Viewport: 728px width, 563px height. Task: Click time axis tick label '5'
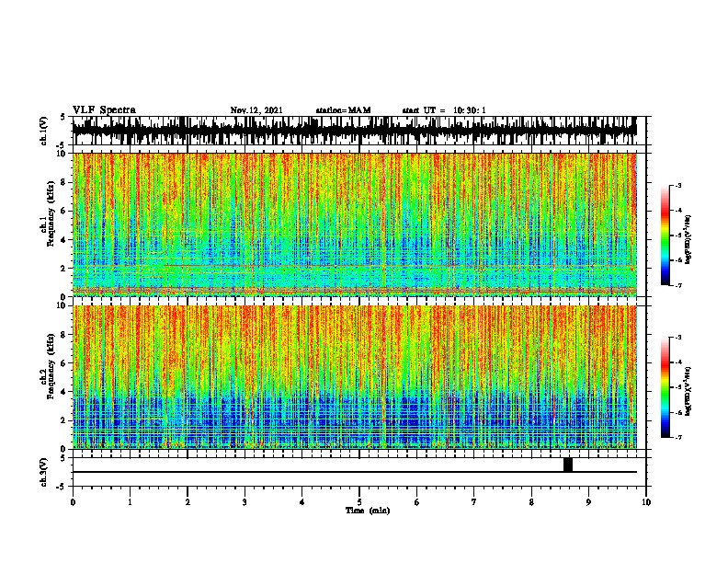pyautogui.click(x=359, y=502)
